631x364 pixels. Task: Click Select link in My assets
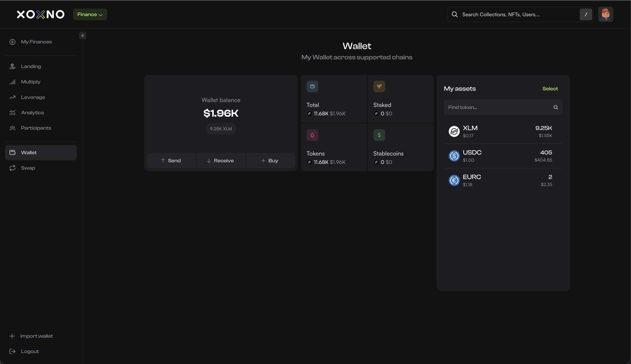[x=550, y=89]
